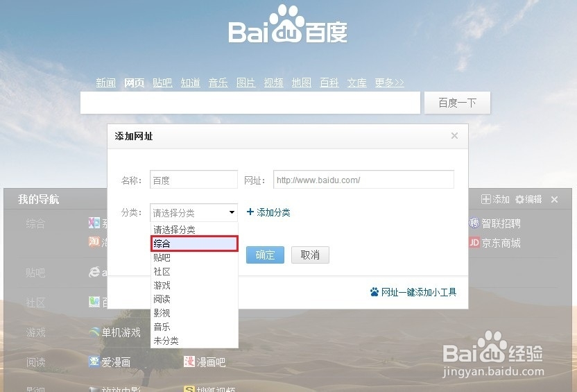The image size is (577, 392).
Task: Open the 更多>> link in search tabs
Action: coord(389,83)
